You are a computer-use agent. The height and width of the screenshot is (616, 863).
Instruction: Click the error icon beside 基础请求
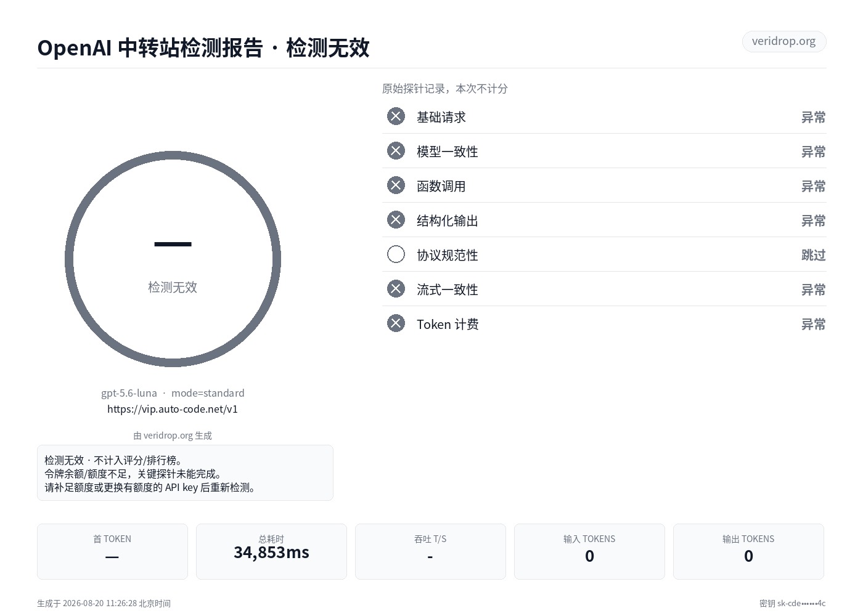[x=396, y=116]
